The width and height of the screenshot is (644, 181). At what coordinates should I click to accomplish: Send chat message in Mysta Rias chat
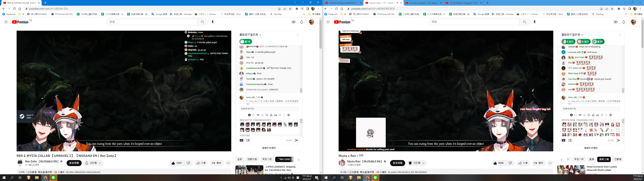point(618,140)
